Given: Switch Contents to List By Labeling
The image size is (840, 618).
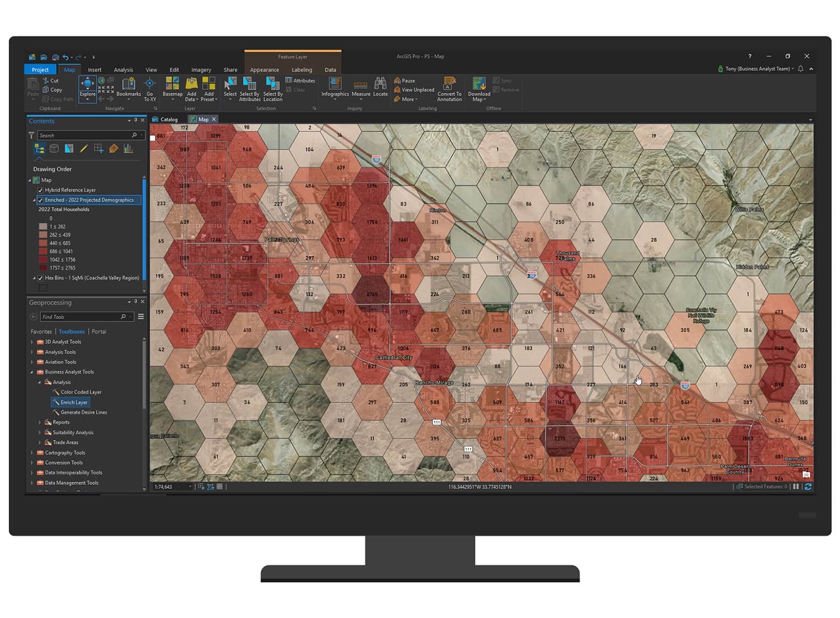Looking at the screenshot, I should click(113, 149).
